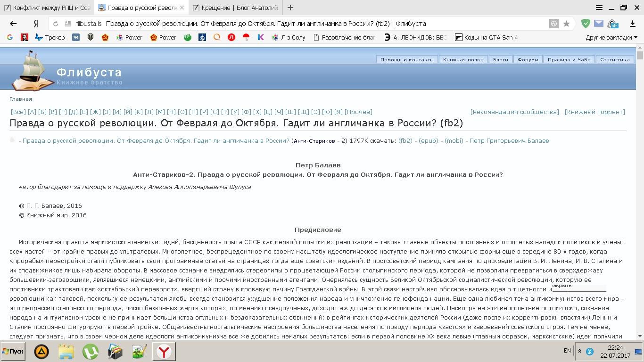Open the book title link below heading
Screen dimensions: 644x362
point(156,140)
